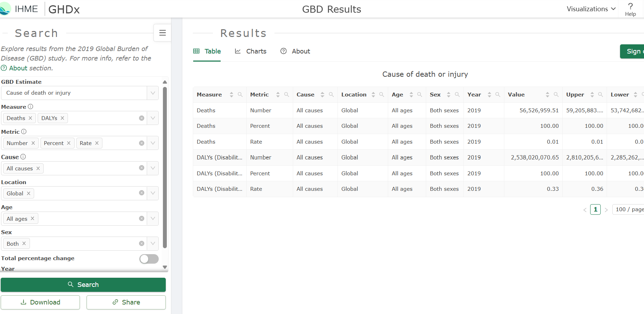Screen dimensions: 644x314
Task: Filter the Cause column with search icon
Action: click(x=331, y=94)
